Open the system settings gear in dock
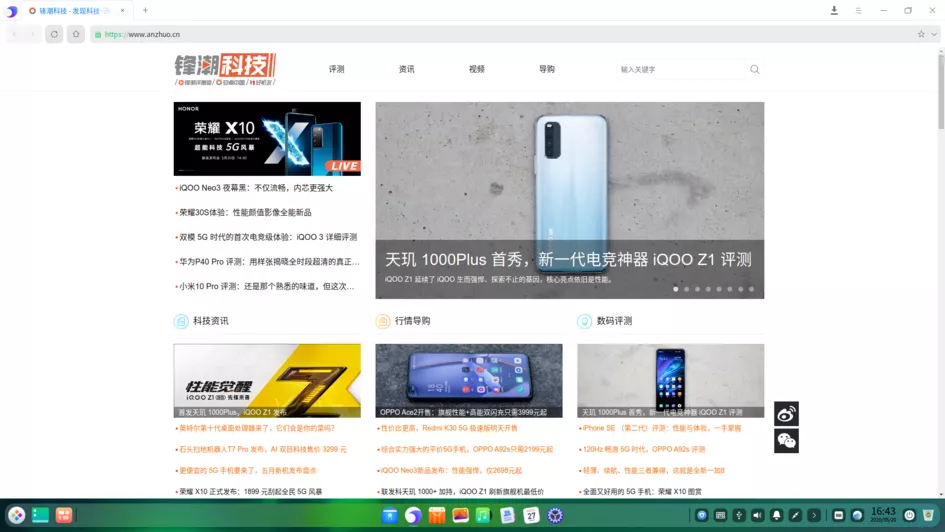 pos(555,515)
